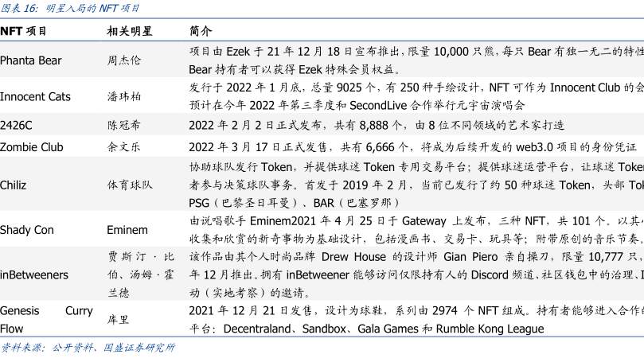The height and width of the screenshot is (362, 644).
Task: Select the inBetweeners project name
Action: [x=34, y=274]
